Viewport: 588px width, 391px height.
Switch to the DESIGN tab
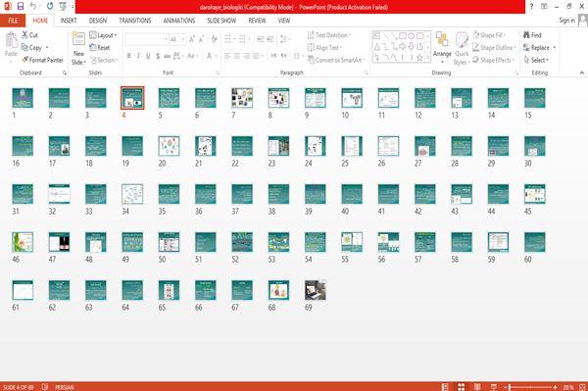pyautogui.click(x=97, y=21)
